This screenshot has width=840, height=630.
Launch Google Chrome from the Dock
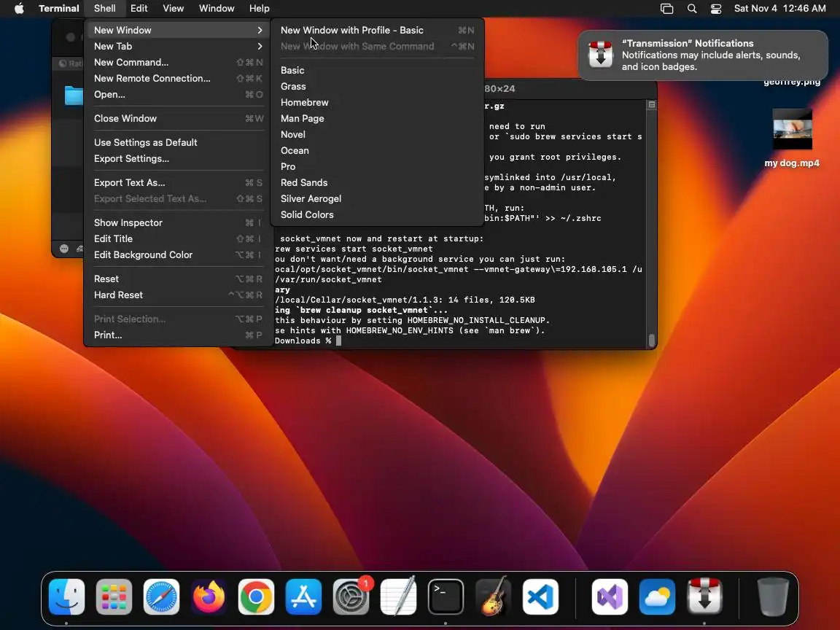256,596
